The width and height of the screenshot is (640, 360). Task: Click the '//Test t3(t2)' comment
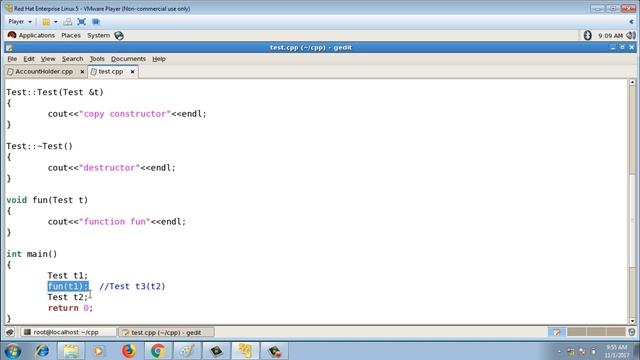pyautogui.click(x=132, y=286)
